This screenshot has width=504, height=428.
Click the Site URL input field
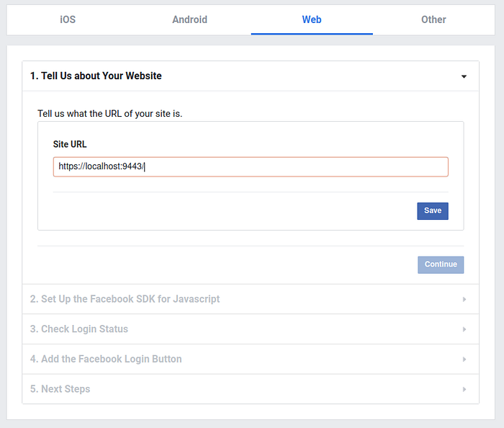[x=251, y=166]
